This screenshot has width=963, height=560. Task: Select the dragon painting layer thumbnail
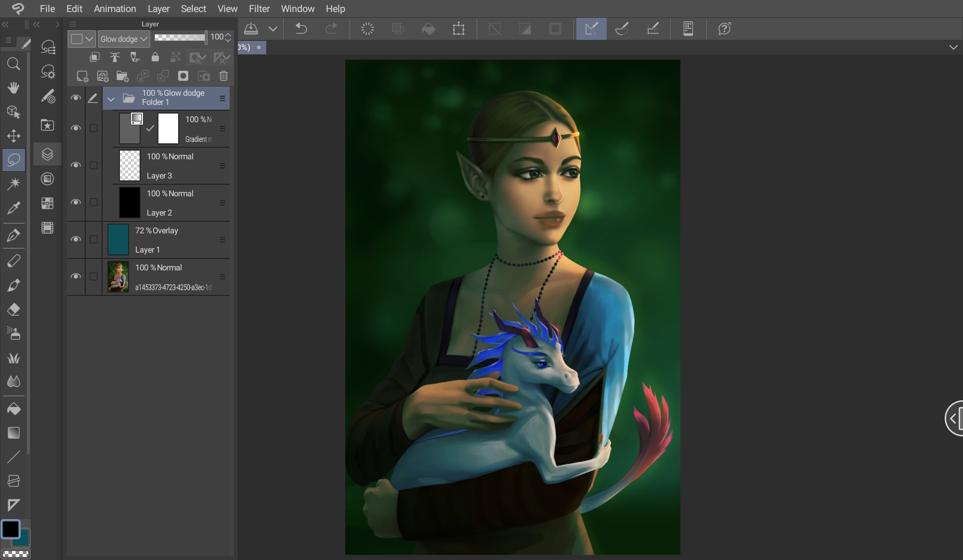click(x=118, y=277)
